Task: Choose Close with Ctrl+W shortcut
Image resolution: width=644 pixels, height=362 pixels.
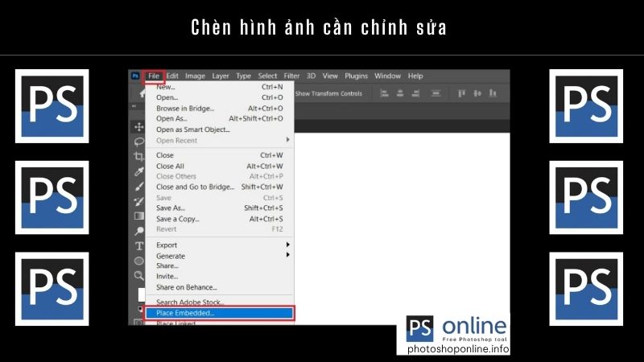Action: pos(220,155)
